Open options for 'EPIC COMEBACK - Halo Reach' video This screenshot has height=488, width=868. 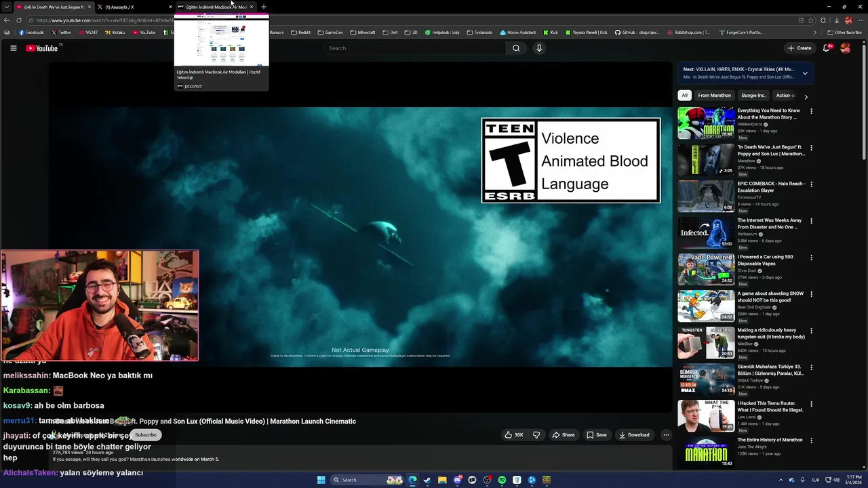coord(811,184)
